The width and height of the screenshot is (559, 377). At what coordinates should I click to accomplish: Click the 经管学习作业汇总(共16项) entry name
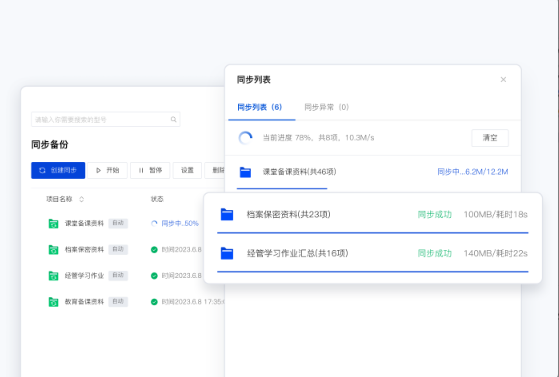(x=297, y=253)
